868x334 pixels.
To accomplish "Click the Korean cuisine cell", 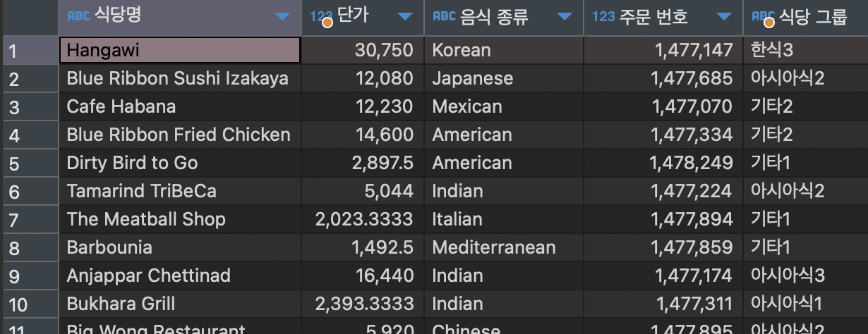I will [504, 50].
